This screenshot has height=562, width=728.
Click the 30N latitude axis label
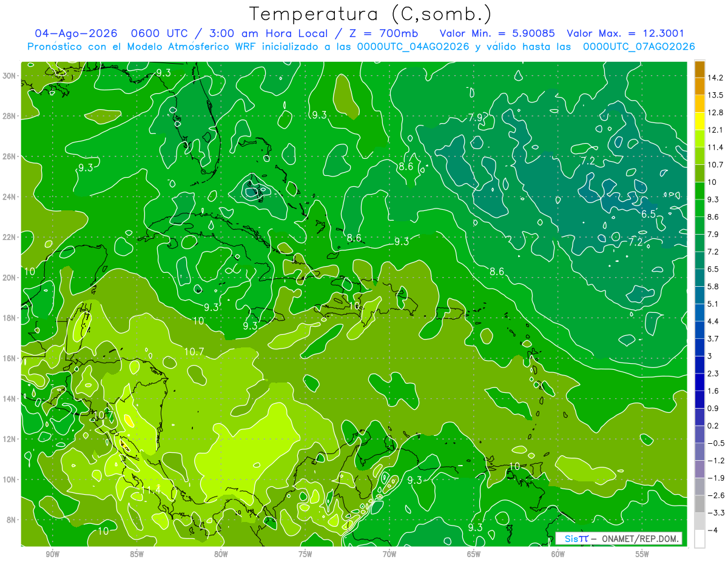[x=10, y=76]
